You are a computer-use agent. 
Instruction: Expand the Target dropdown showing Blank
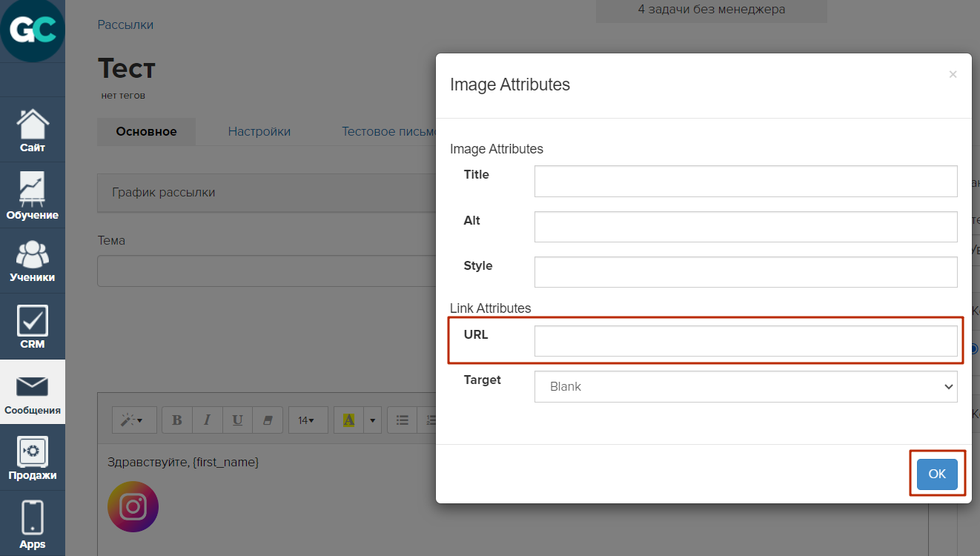pos(745,387)
